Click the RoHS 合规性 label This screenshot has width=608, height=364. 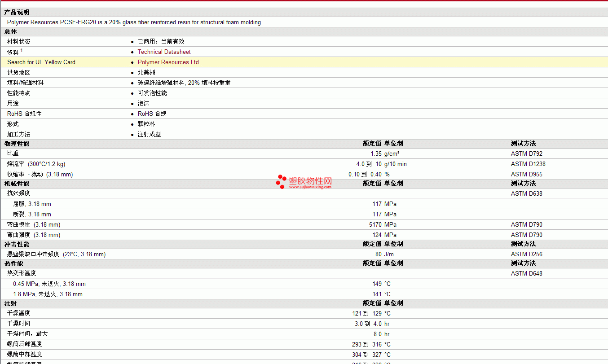24,114
